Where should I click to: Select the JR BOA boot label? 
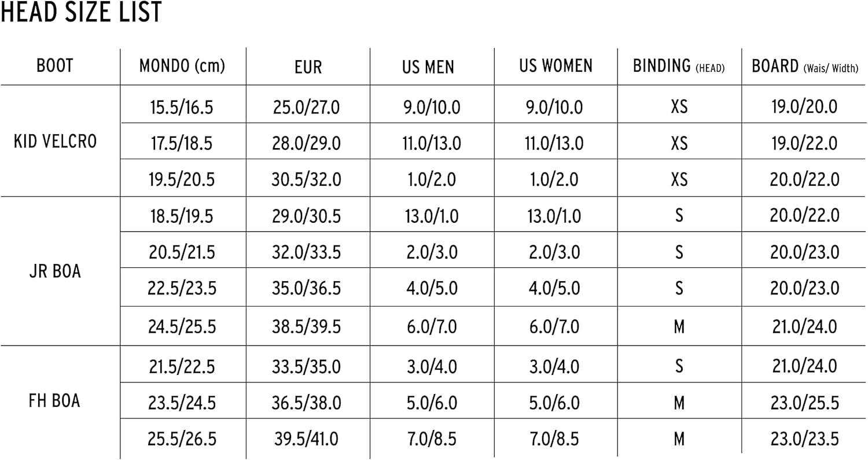[55, 271]
